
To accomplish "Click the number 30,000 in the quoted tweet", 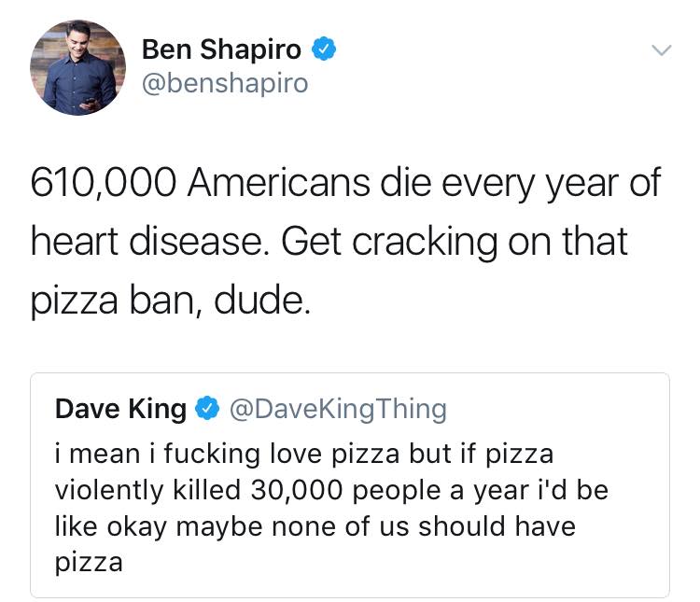I will pyautogui.click(x=297, y=490).
